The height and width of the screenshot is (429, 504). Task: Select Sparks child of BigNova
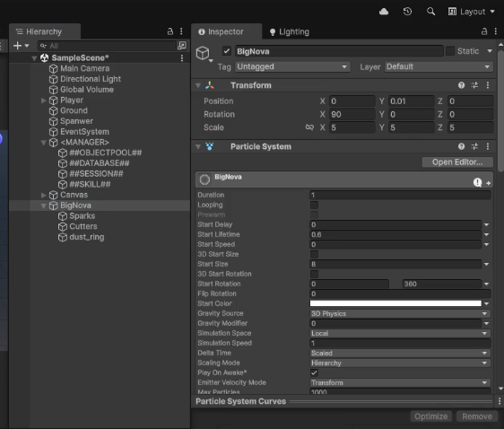(x=83, y=216)
